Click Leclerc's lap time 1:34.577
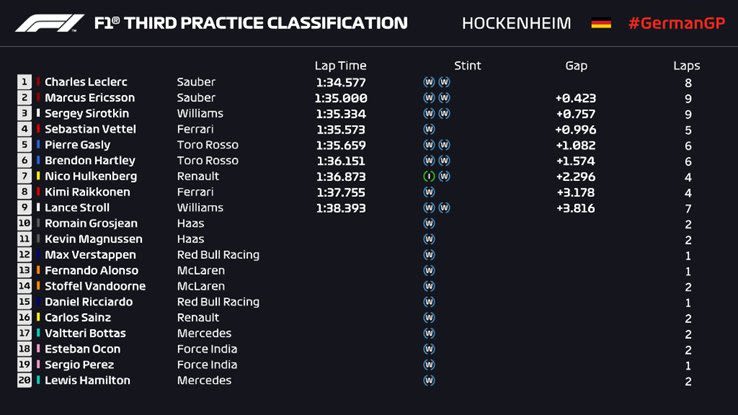738x415 pixels. click(x=341, y=82)
